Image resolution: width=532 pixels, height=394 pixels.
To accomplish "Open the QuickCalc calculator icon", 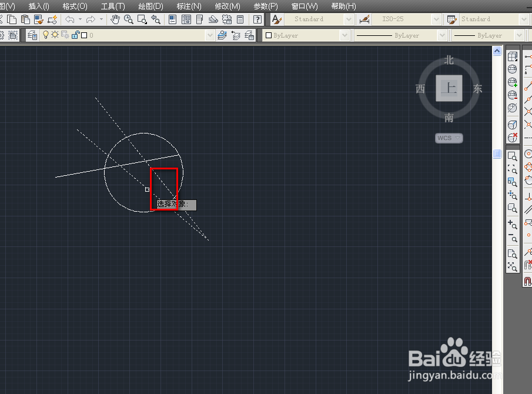I will pos(240,19).
